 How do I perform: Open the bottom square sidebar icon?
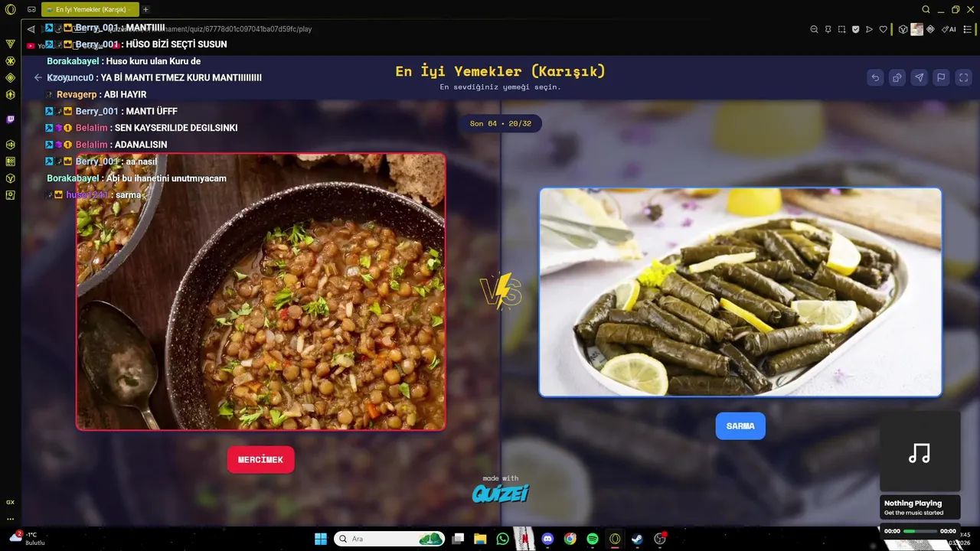pyautogui.click(x=11, y=195)
